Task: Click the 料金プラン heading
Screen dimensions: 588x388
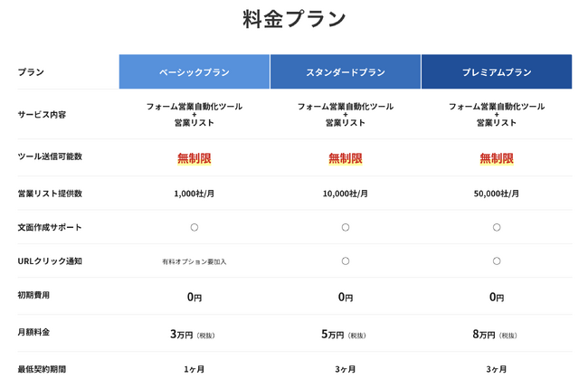Action: click(x=294, y=19)
